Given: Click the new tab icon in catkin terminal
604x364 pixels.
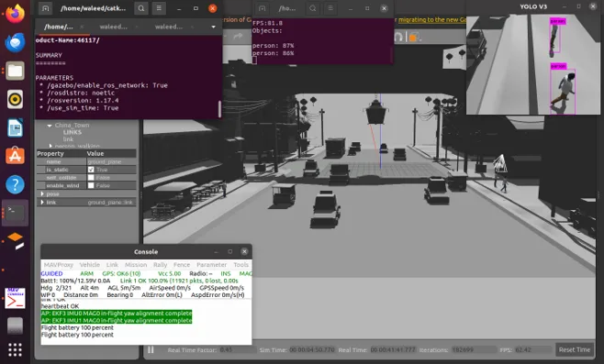Looking at the screenshot, I should (x=46, y=8).
